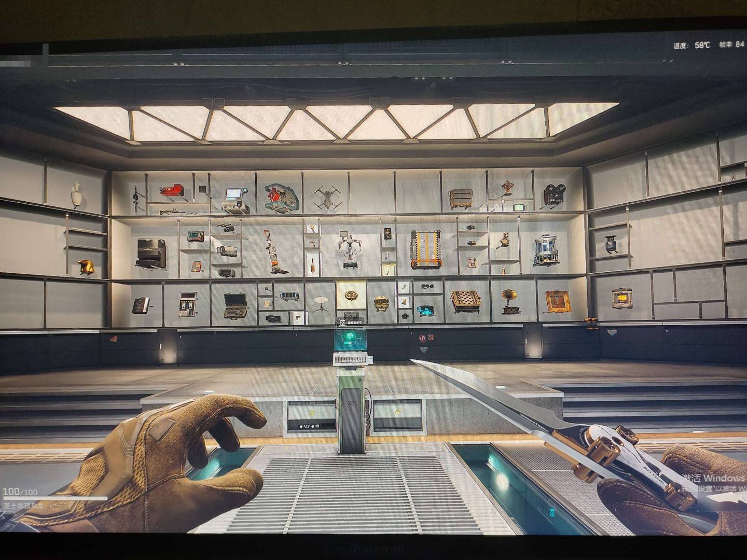This screenshot has width=747, height=560.
Task: Click the terminal interaction prompt label
Action: click(352, 322)
